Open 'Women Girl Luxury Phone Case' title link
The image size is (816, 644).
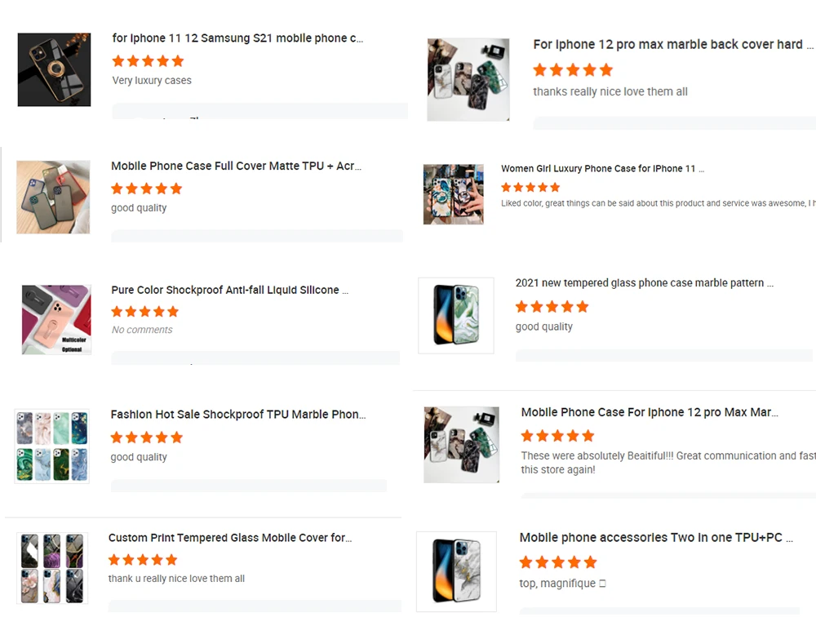pyautogui.click(x=602, y=169)
